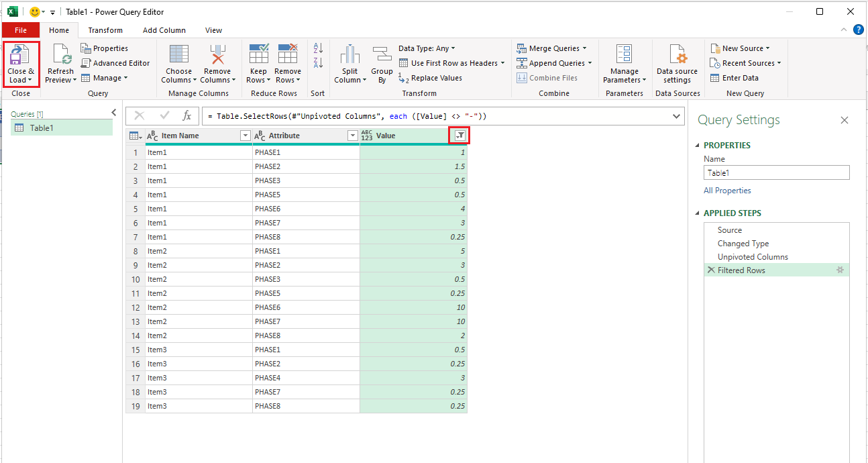Click the query Name input field

[x=777, y=172]
